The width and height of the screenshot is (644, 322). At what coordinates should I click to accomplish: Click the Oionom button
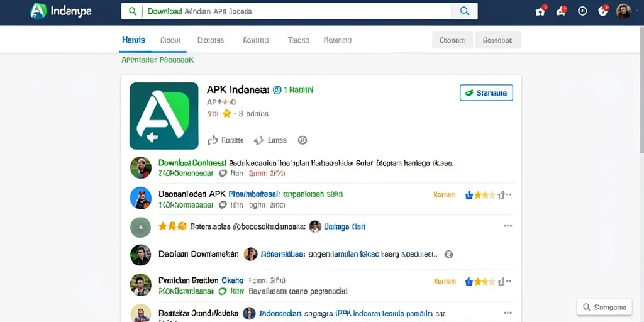(x=452, y=40)
